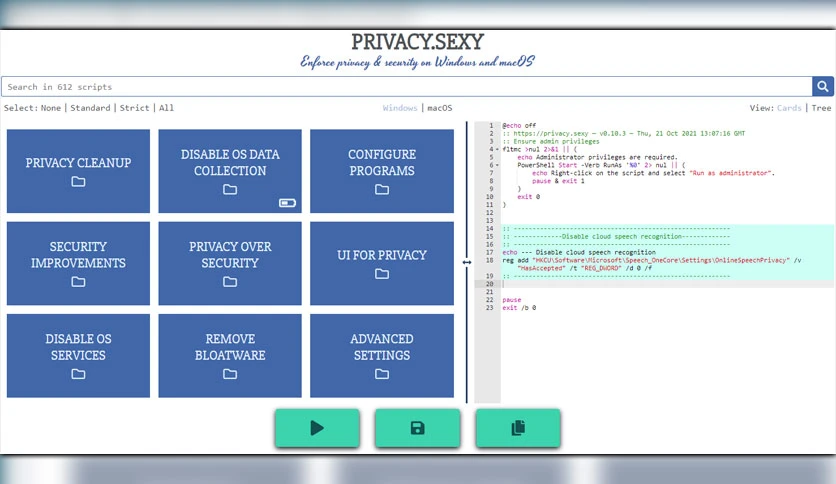
Task: Click the 'Disable cloud speech recognition' comment line
Action: 616,236
